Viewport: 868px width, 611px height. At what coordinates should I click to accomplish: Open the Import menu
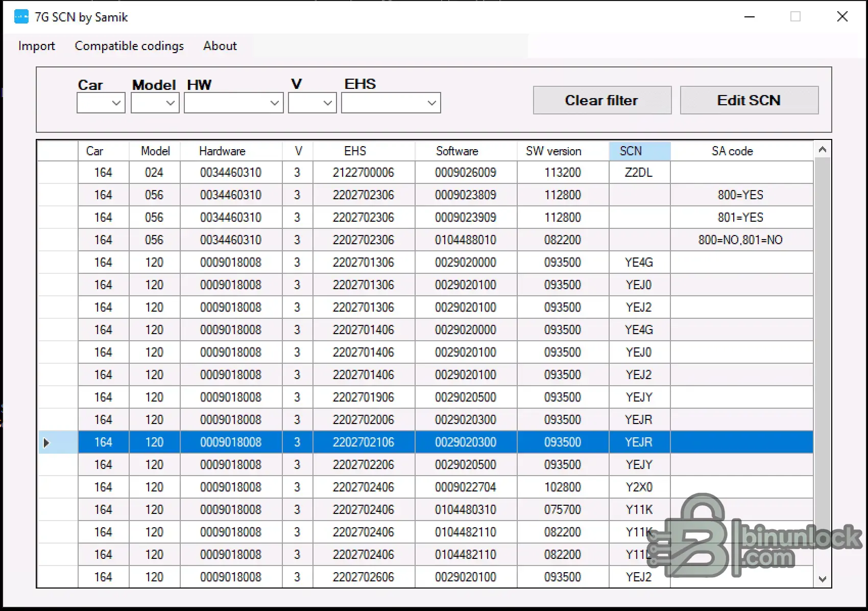tap(36, 46)
